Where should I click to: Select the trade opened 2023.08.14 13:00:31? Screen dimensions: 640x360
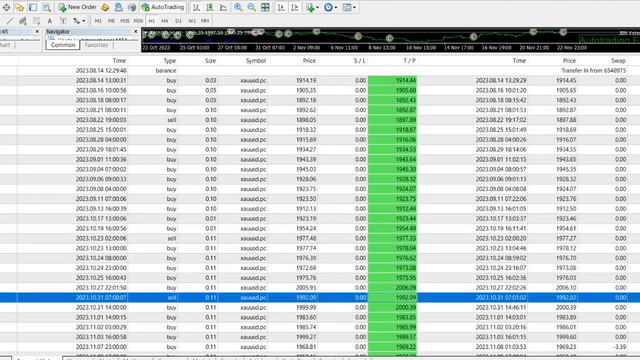(320, 80)
